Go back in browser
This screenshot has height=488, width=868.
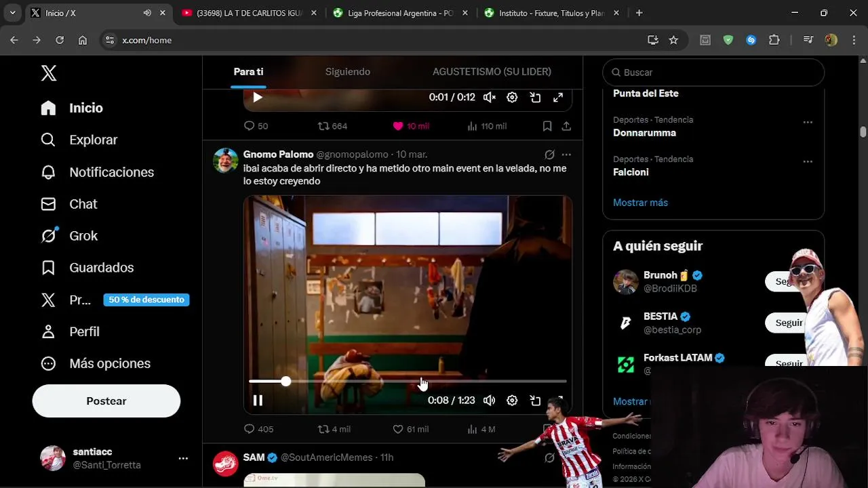pyautogui.click(x=14, y=40)
